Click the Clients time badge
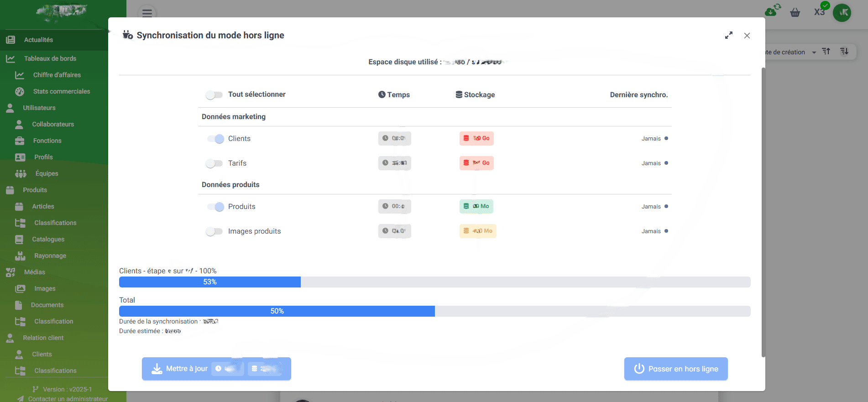 [395, 138]
